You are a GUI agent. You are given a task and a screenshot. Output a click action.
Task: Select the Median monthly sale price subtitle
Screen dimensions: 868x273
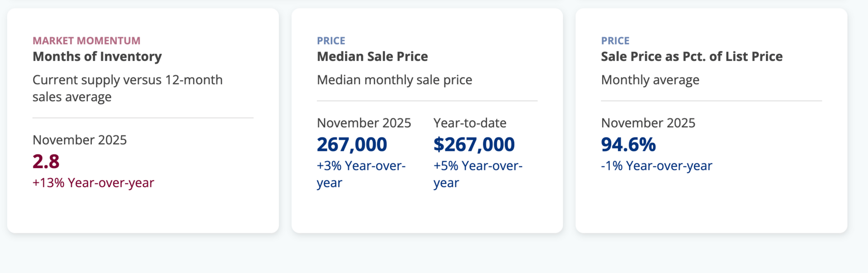394,80
